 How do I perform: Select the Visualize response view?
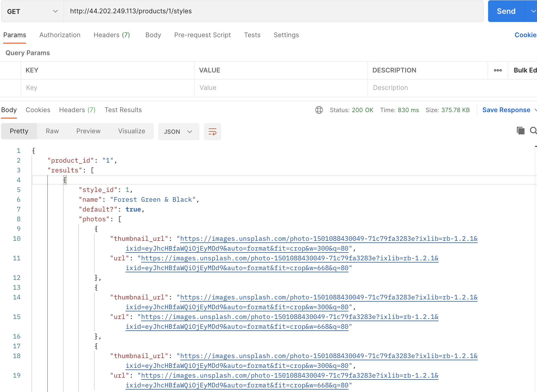132,131
